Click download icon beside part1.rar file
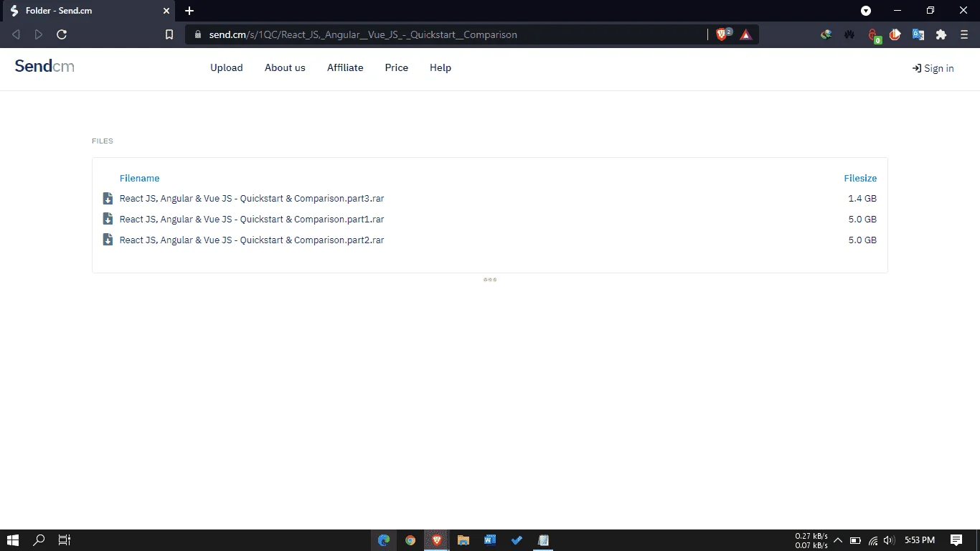 click(x=108, y=220)
